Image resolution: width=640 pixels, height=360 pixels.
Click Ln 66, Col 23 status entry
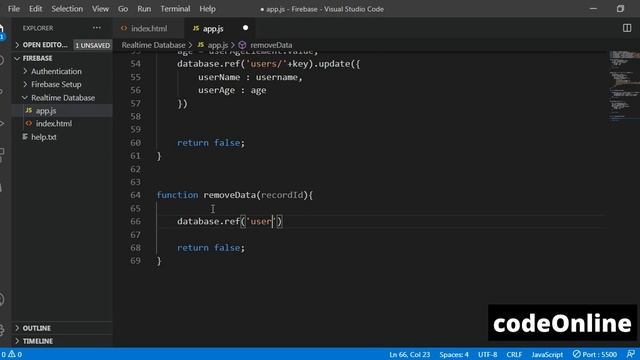(x=409, y=354)
